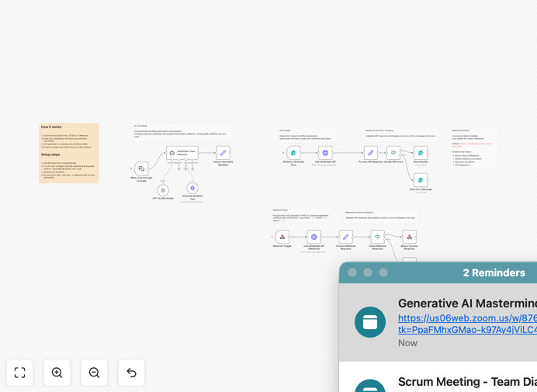The height and width of the screenshot is (392, 537).
Task: Click the calendar icon of Scrum Meeting reminder
Action: [370, 386]
